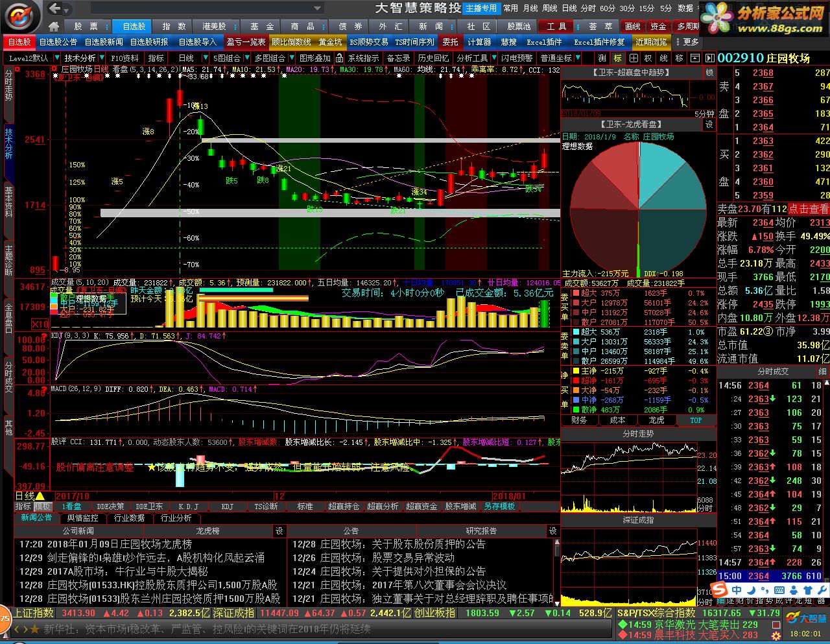Click the keyboard icon in IME toolbar
This screenshot has width=830, height=644.
tap(779, 590)
